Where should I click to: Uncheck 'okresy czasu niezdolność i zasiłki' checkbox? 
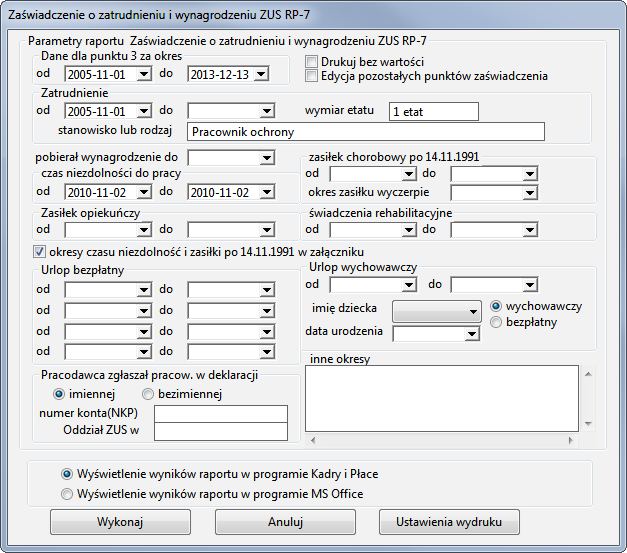[40, 251]
